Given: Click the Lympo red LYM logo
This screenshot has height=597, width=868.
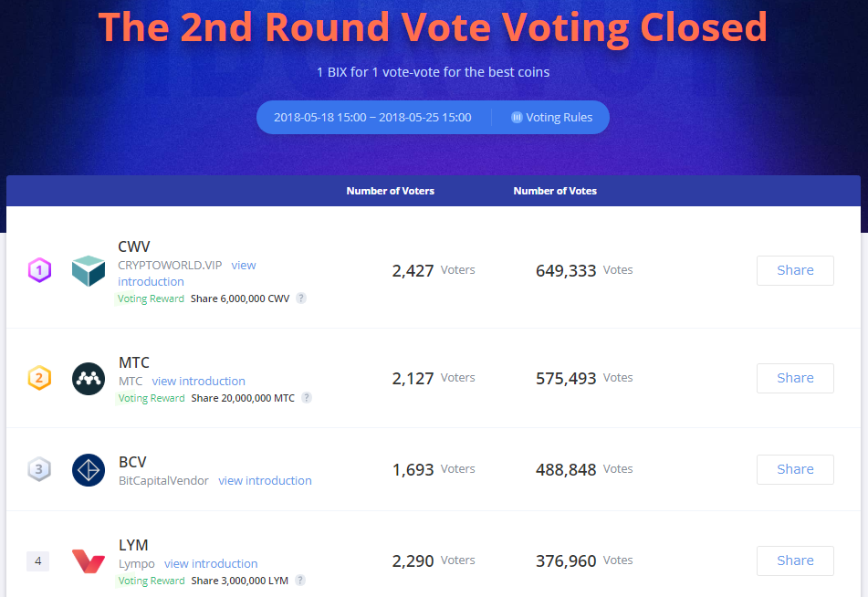Looking at the screenshot, I should tap(89, 560).
